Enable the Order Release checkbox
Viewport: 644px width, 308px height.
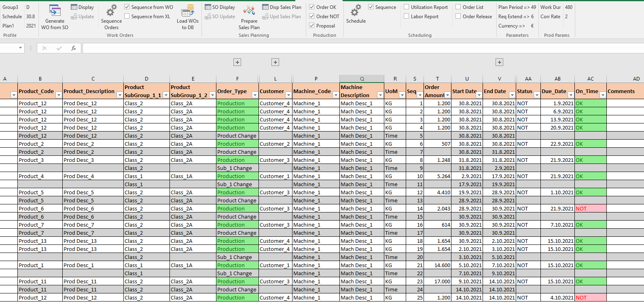pos(458,16)
